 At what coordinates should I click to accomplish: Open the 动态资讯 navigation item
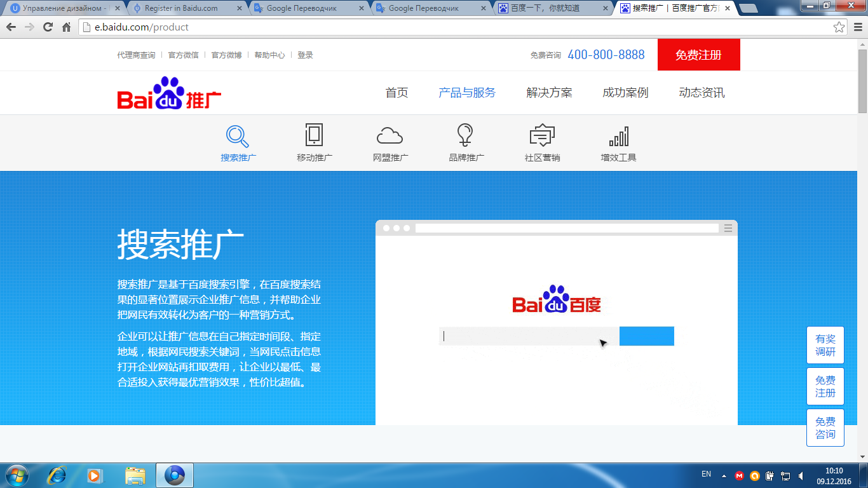pyautogui.click(x=702, y=93)
